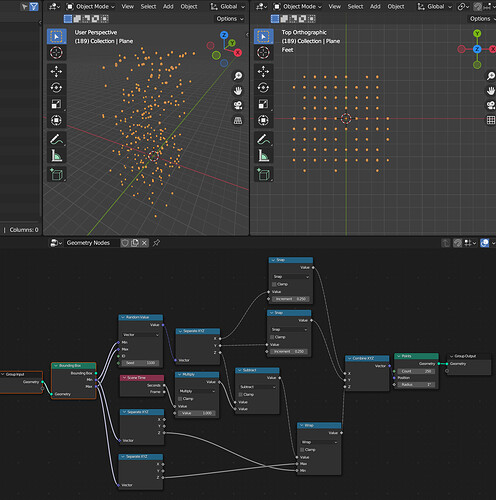Image resolution: width=496 pixels, height=500 pixels.
Task: Open the Vector data type dropdown in the Random Value node
Action: click(141, 335)
